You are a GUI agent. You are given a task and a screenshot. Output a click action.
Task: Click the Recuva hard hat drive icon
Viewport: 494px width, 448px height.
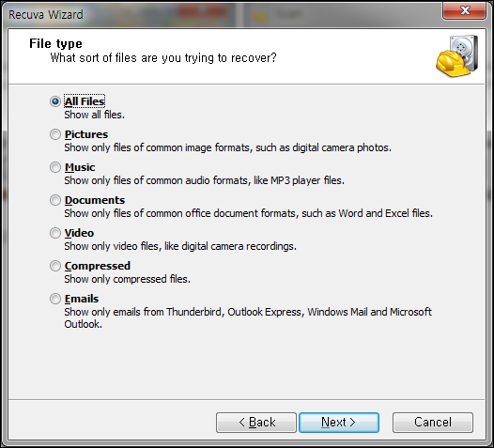pos(457,55)
